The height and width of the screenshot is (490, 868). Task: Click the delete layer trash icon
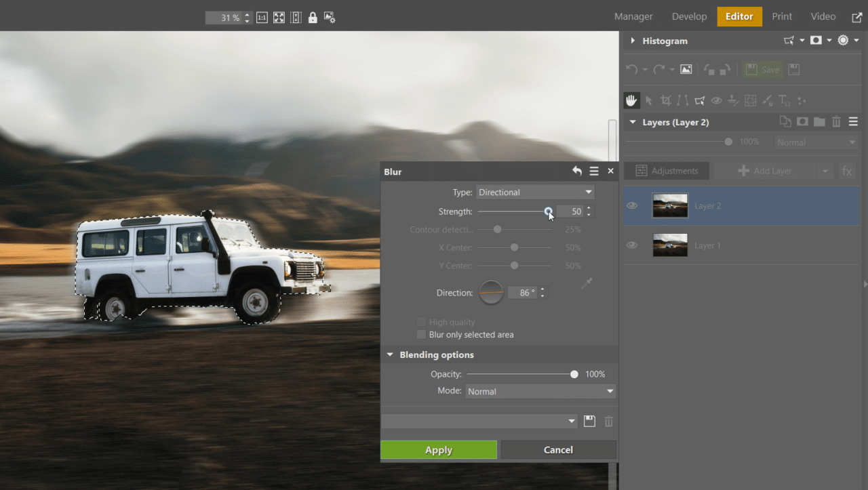[837, 122]
